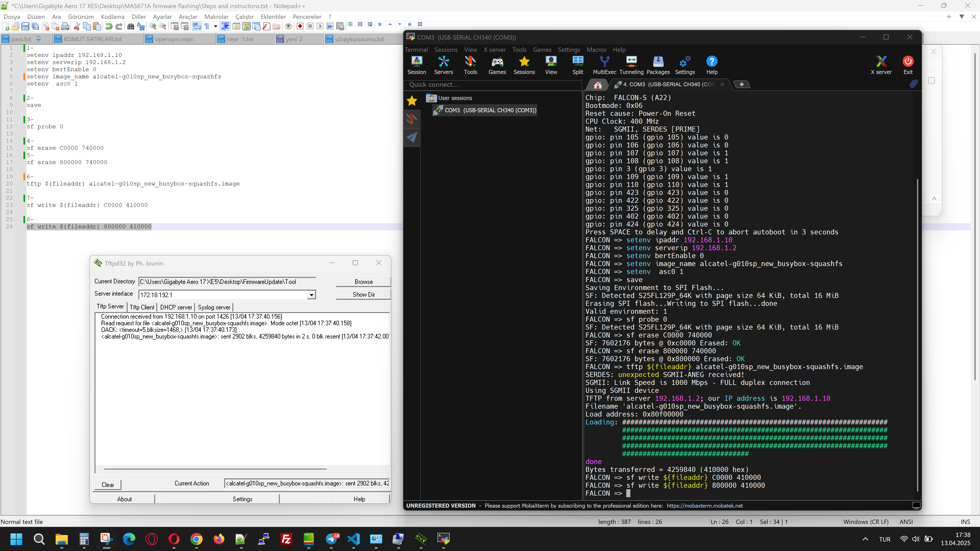Click the Browse button in Tftpd32

(x=363, y=282)
